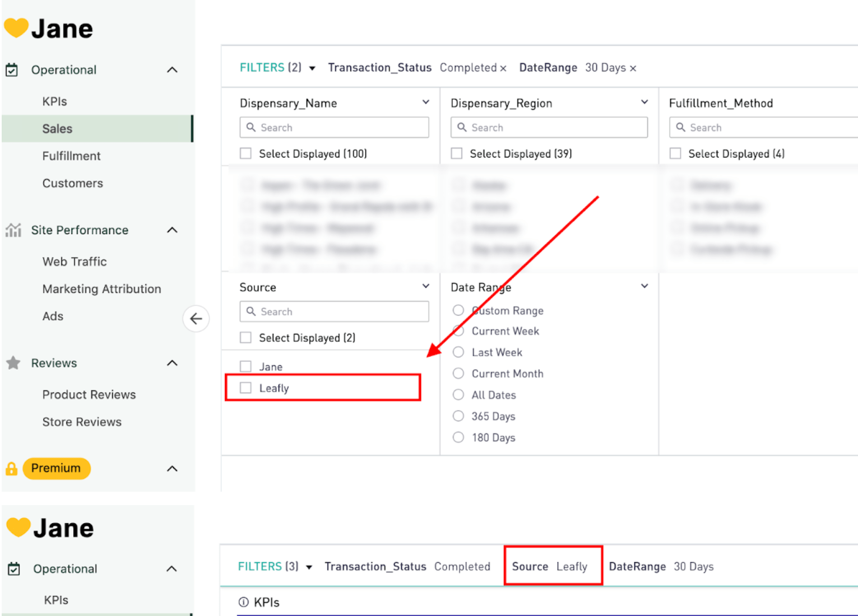Click the Premium lock icon
858x616 pixels.
click(x=11, y=469)
